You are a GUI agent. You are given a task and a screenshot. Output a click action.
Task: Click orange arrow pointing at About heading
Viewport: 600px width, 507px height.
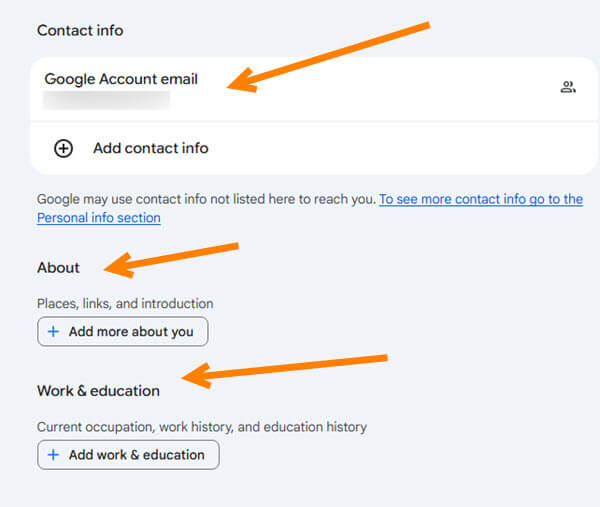[170, 257]
